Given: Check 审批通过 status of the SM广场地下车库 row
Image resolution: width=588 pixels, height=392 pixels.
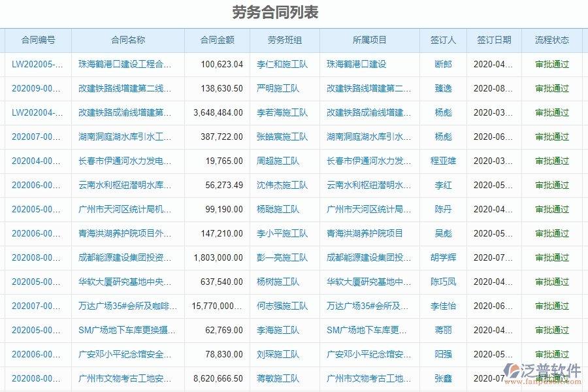Looking at the screenshot, I should point(553,330).
